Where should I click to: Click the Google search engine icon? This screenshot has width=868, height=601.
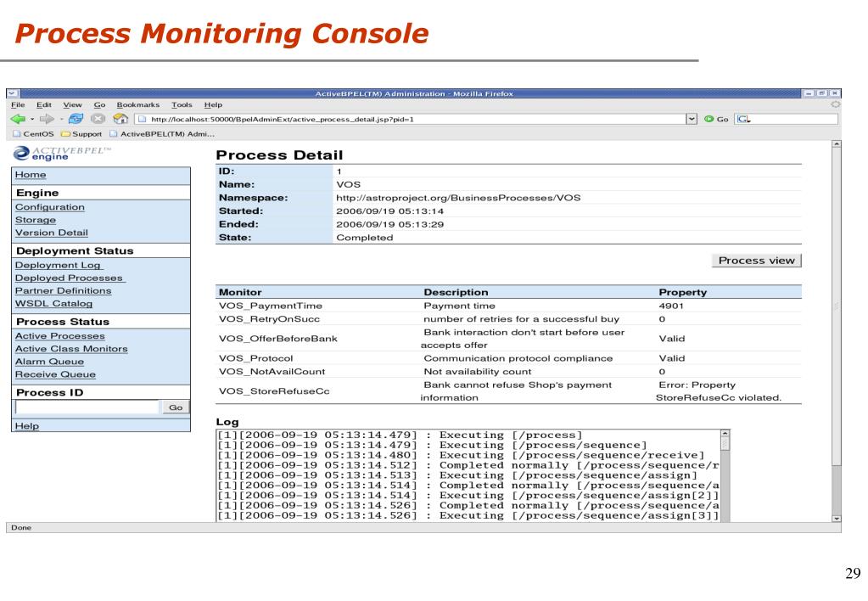[742, 119]
